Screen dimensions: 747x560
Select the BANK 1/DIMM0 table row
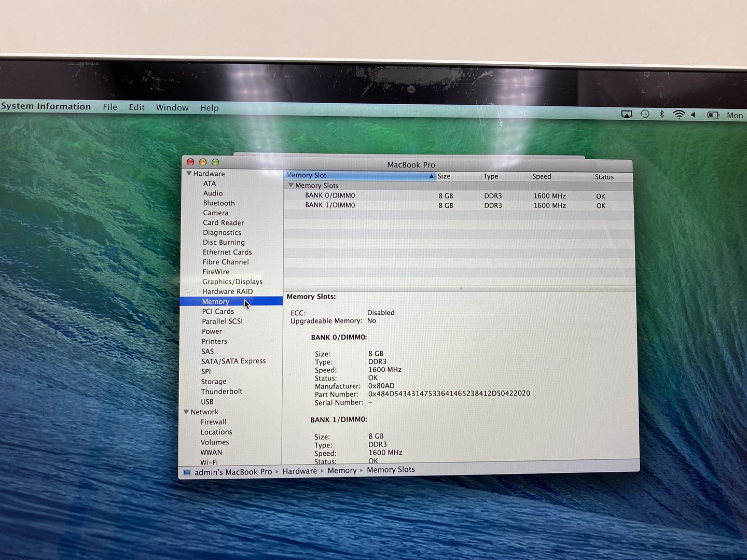coord(458,205)
